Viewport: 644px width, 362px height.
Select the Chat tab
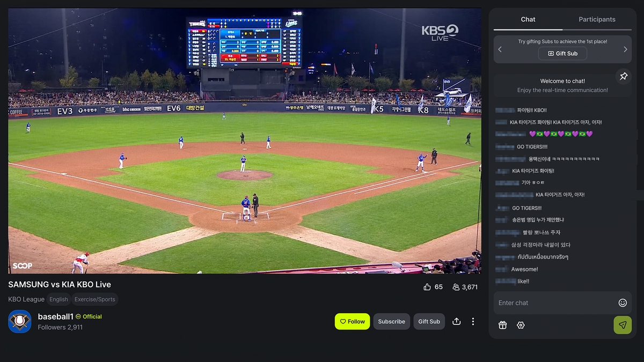(528, 19)
